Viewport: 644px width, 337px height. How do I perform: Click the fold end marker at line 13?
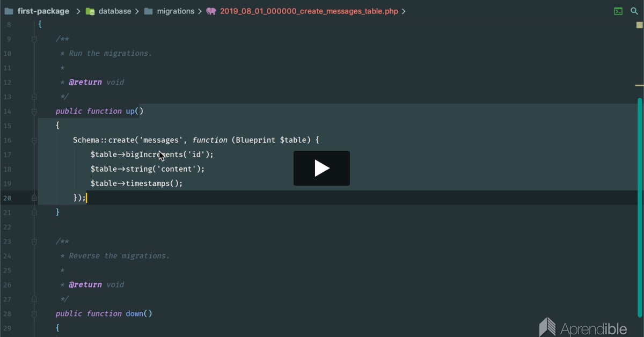[x=34, y=97]
